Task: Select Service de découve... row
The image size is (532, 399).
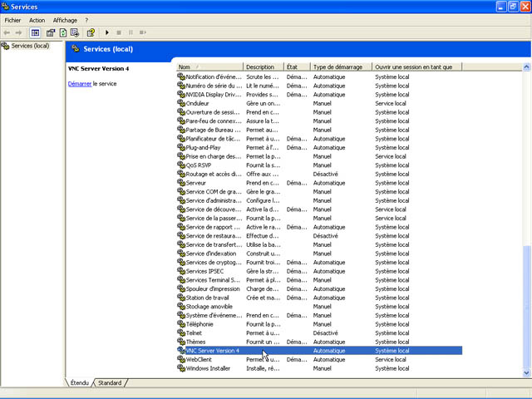Action: coord(319,209)
